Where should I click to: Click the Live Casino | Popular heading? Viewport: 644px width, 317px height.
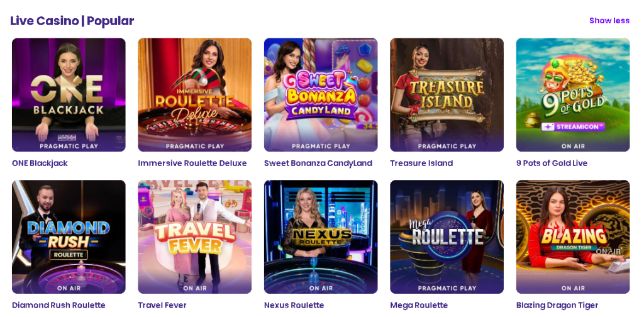pyautogui.click(x=72, y=21)
